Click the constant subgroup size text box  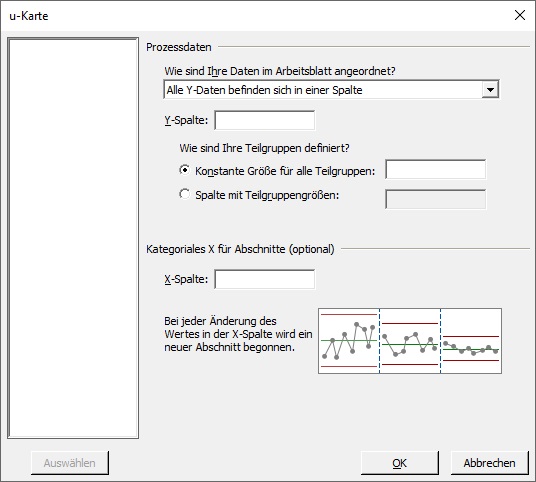tap(436, 169)
